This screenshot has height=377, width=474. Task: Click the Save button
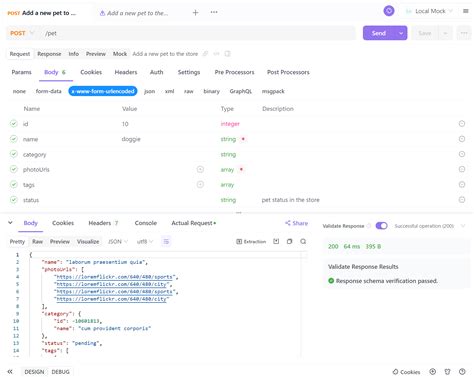425,33
